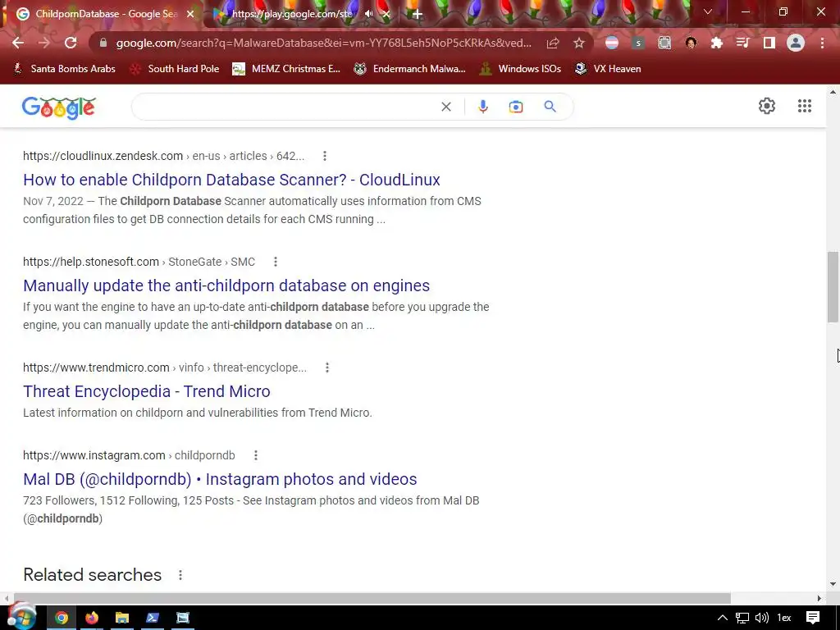
Task: Open the MEMZ Christmas bookmark
Action: [286, 69]
